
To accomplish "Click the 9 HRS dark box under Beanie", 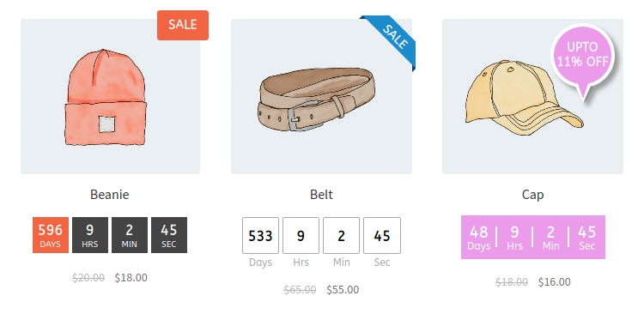I will (90, 235).
